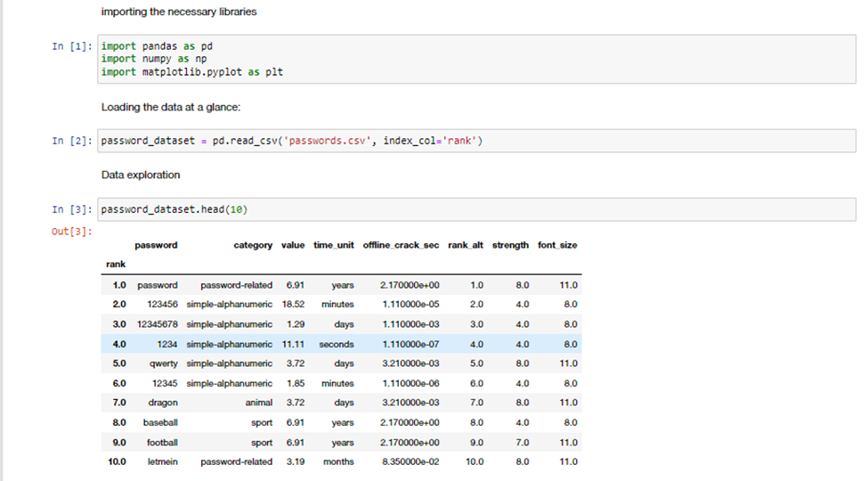Image resolution: width=868 pixels, height=481 pixels.
Task: Click the '1.110000e-06' crack time cell
Action: [x=410, y=384]
